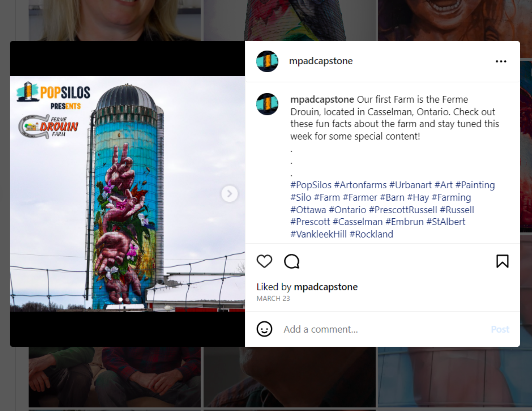Open mpadcapstone username in post header

[x=321, y=61]
